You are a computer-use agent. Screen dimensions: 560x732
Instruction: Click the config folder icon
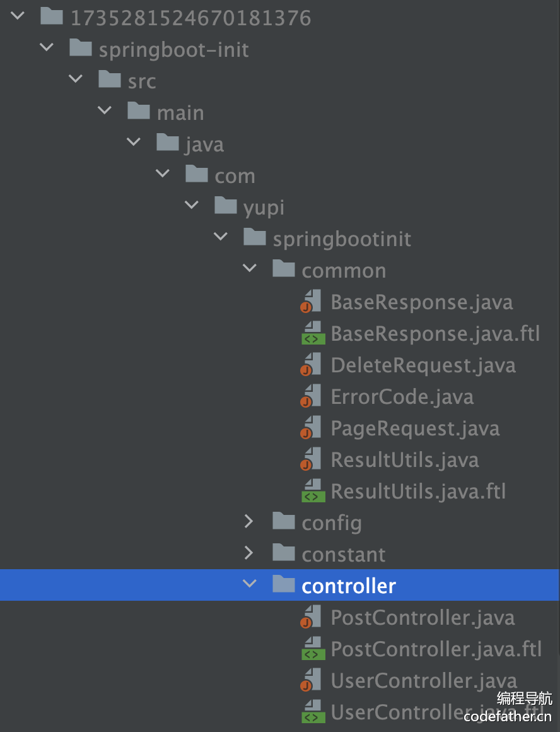click(x=284, y=522)
